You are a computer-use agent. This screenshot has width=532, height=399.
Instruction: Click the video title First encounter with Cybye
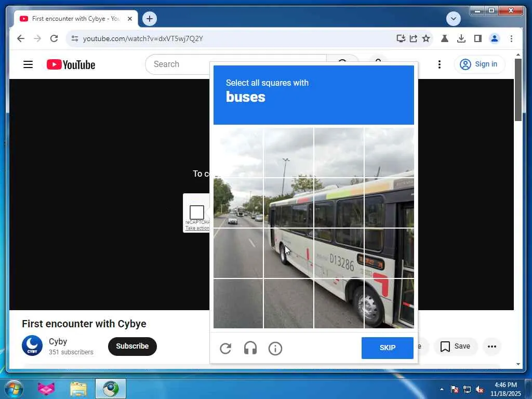[84, 324]
